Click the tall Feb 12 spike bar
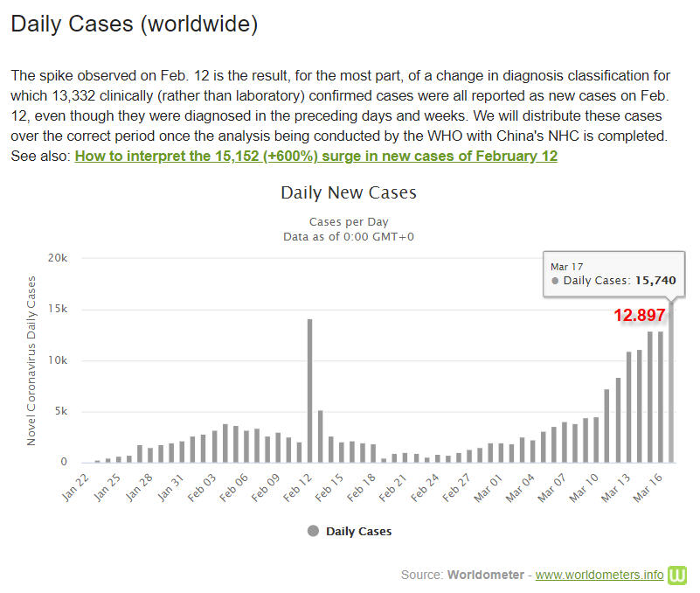700x593 pixels. 309,390
